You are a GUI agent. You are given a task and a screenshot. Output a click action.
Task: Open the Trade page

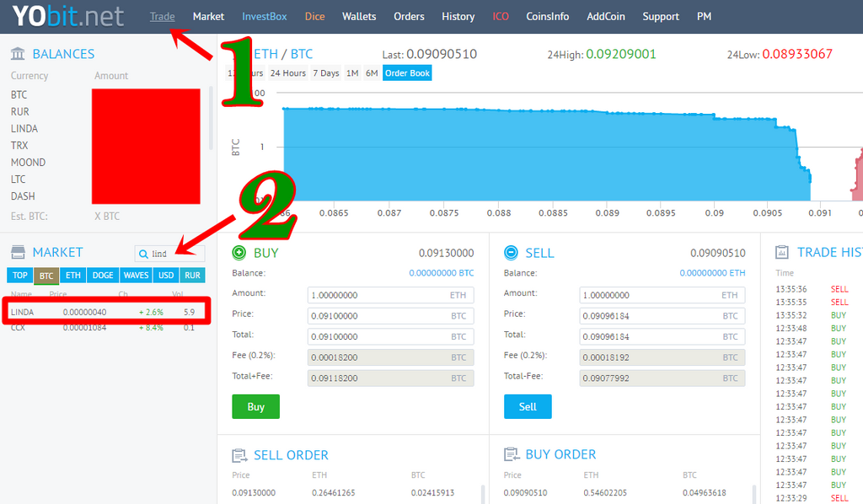(163, 17)
